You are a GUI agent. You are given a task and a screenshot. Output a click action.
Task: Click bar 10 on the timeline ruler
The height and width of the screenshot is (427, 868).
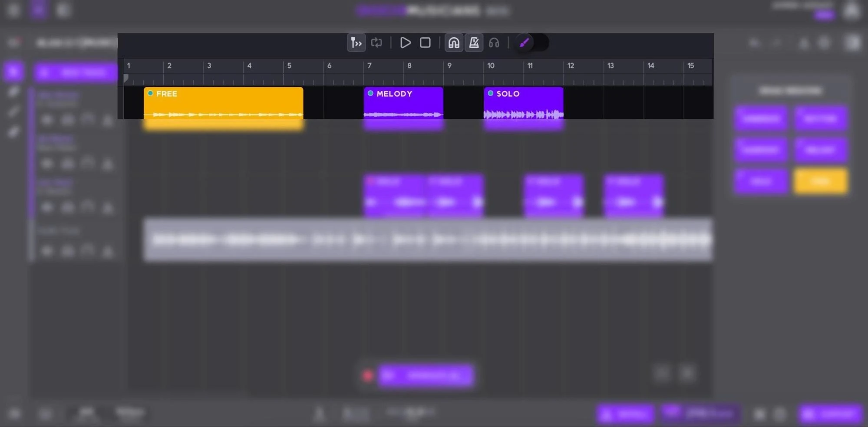tap(490, 66)
